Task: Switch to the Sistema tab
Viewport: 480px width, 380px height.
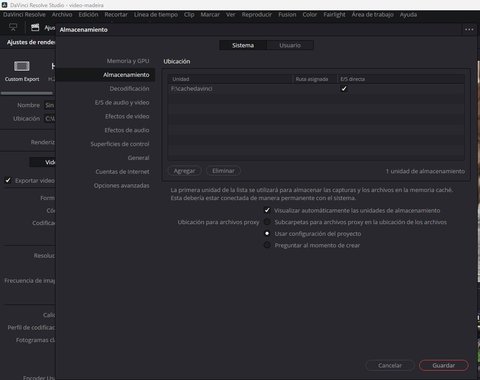Action: point(243,45)
